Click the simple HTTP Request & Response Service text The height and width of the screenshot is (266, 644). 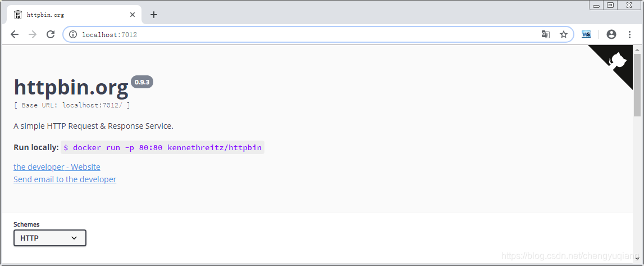(x=94, y=126)
